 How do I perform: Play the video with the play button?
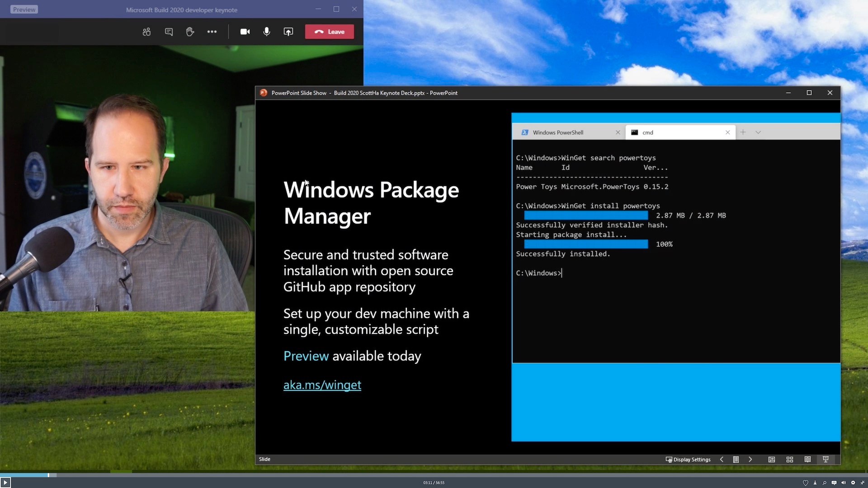pyautogui.click(x=5, y=483)
